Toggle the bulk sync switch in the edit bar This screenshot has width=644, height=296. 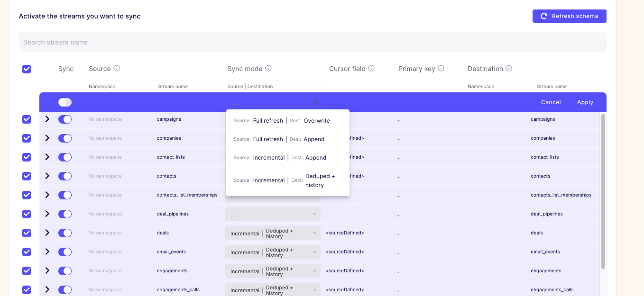click(64, 102)
